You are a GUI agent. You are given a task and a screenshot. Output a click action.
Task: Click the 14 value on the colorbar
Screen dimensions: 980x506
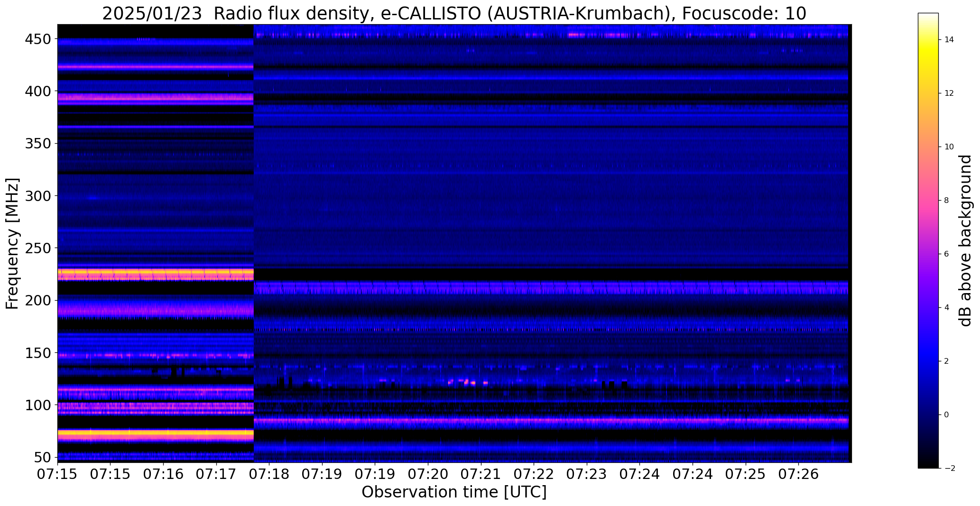click(949, 40)
